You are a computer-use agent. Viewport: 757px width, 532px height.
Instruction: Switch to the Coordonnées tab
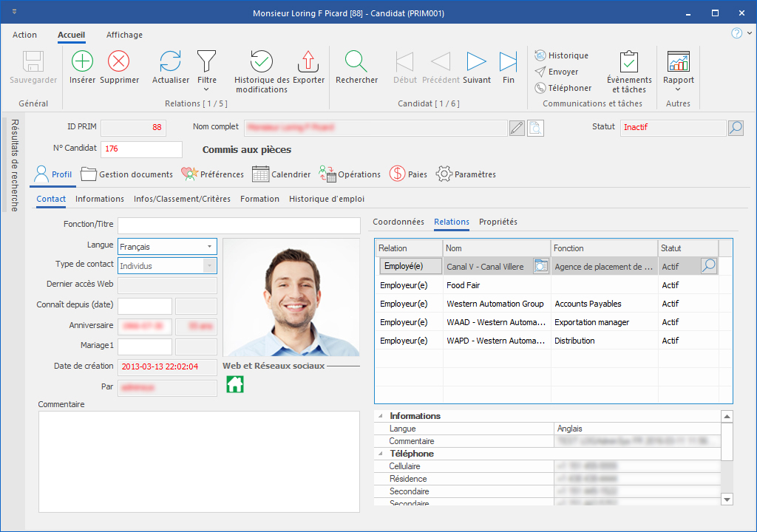[398, 222]
